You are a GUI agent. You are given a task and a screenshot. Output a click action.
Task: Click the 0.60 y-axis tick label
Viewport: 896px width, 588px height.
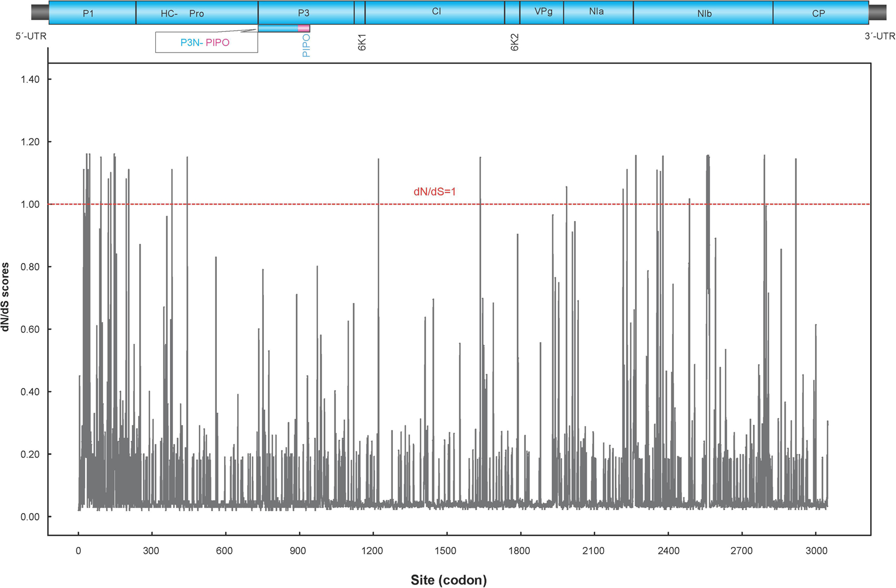click(x=30, y=330)
